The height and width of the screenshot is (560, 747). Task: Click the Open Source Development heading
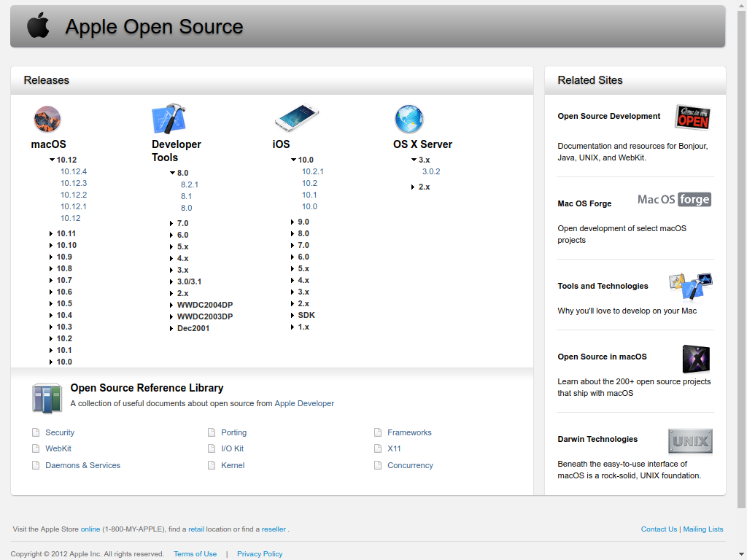[x=609, y=116]
